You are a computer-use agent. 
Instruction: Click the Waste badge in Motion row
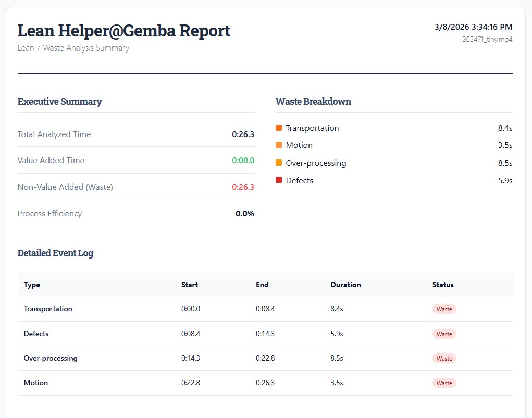click(x=444, y=383)
